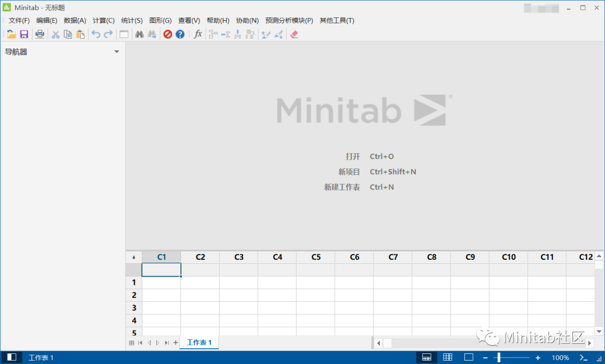
Task: Open an existing project file
Action: pos(11,34)
